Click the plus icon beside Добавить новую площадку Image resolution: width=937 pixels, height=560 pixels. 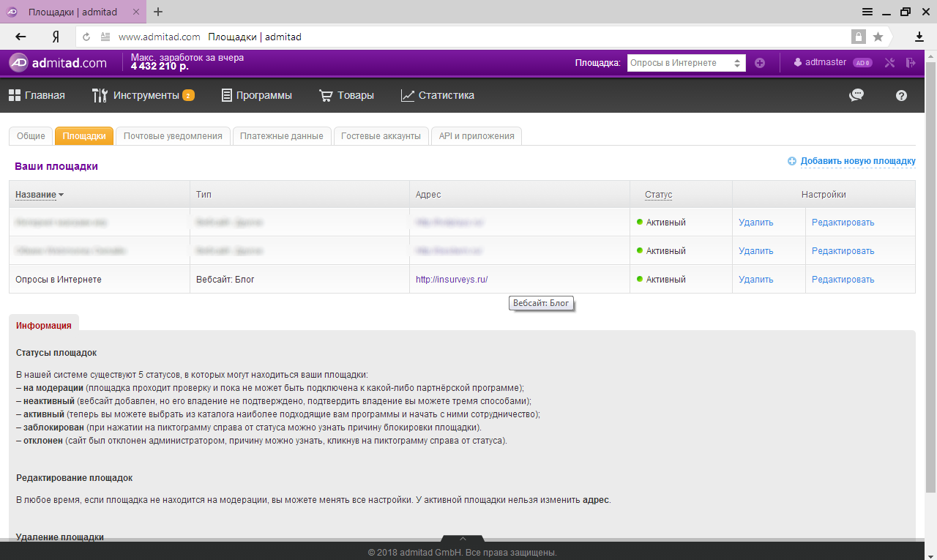click(792, 161)
